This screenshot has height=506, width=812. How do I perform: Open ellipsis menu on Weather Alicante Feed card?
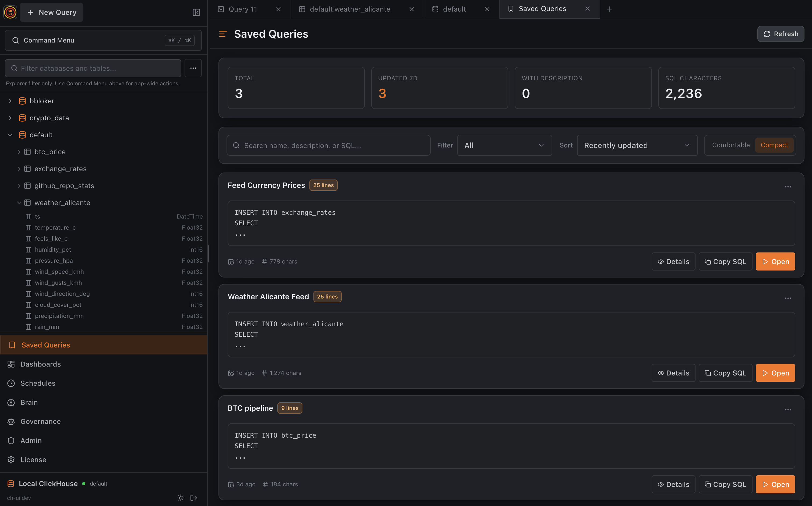click(788, 298)
